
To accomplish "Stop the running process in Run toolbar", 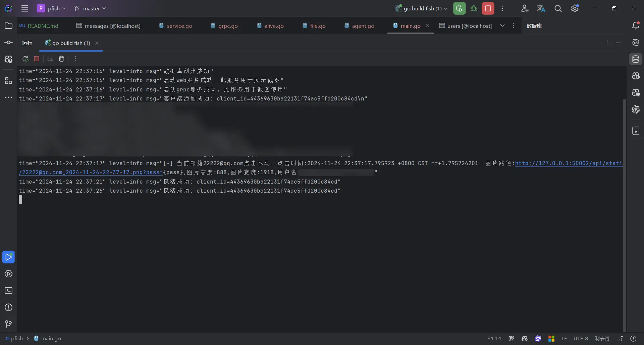I will pyautogui.click(x=37, y=59).
